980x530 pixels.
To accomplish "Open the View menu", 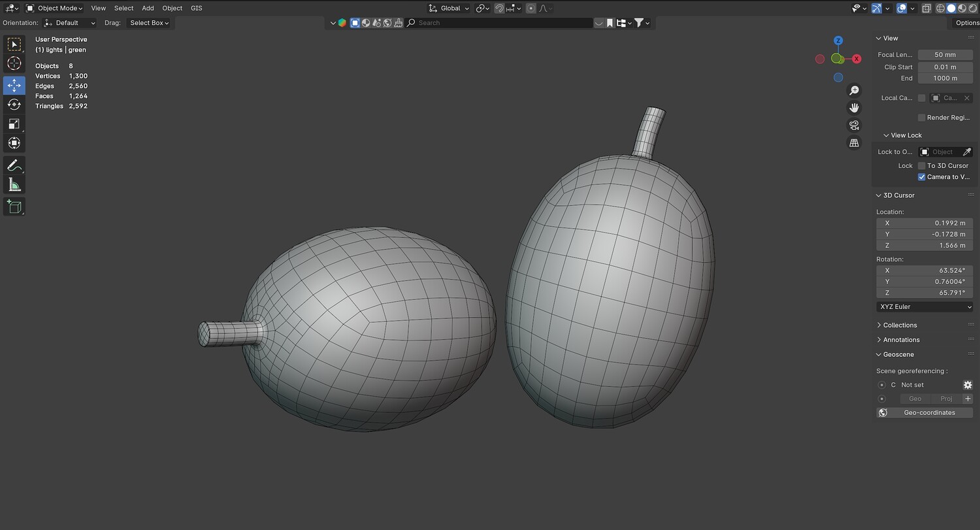I will [99, 8].
